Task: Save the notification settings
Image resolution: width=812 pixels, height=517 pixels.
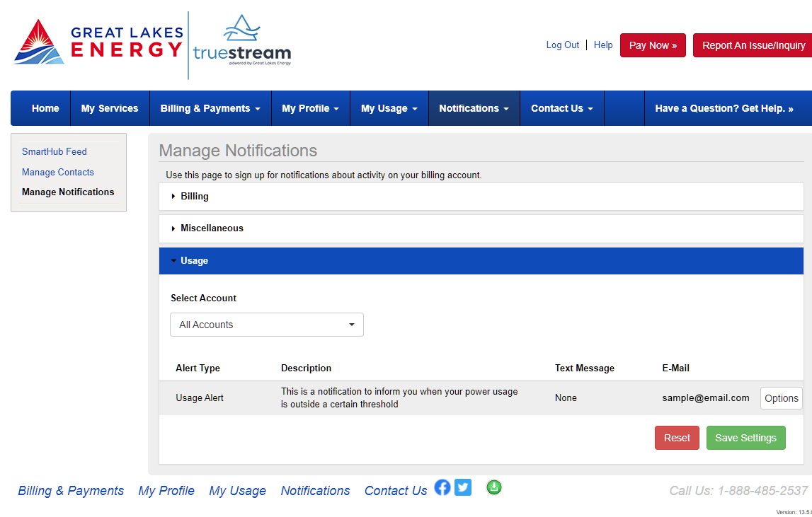Action: 745,437
